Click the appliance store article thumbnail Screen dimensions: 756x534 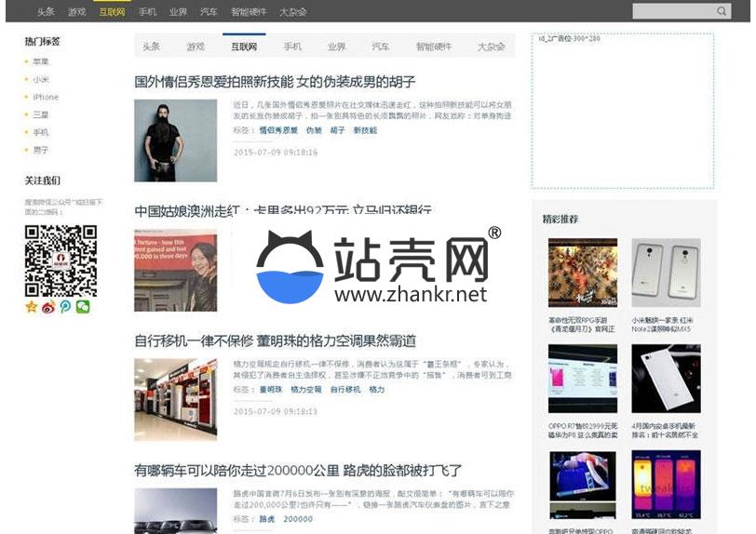[175, 399]
